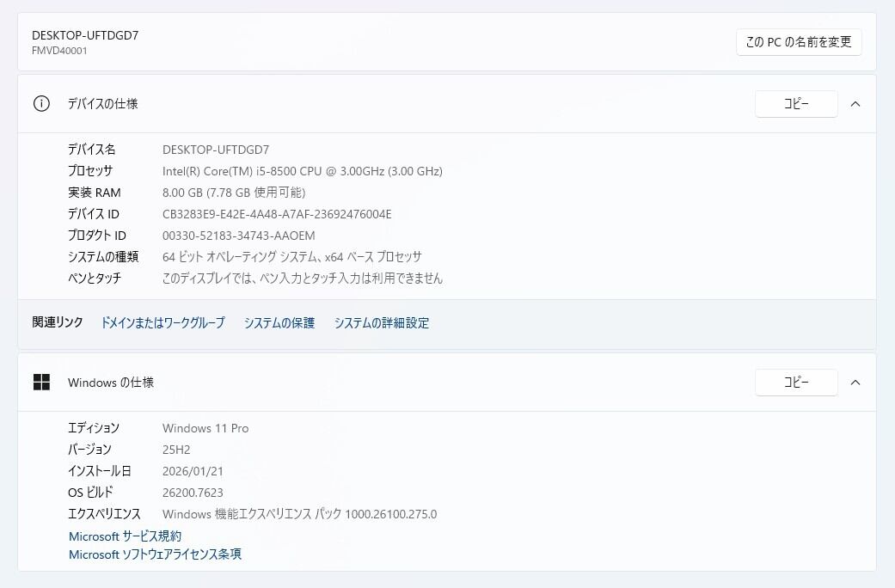
Task: Collapse the Windows の仕様 section chevron
Action: tap(855, 383)
